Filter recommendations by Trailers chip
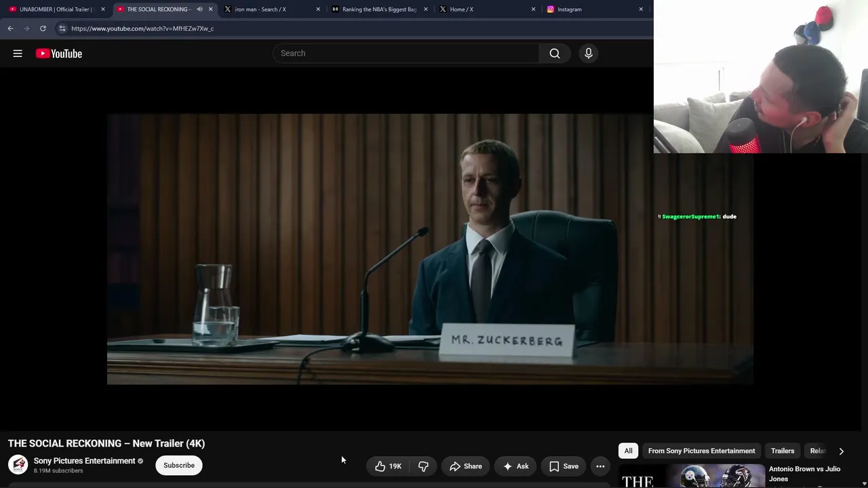Viewport: 868px width, 488px height. pos(783,451)
